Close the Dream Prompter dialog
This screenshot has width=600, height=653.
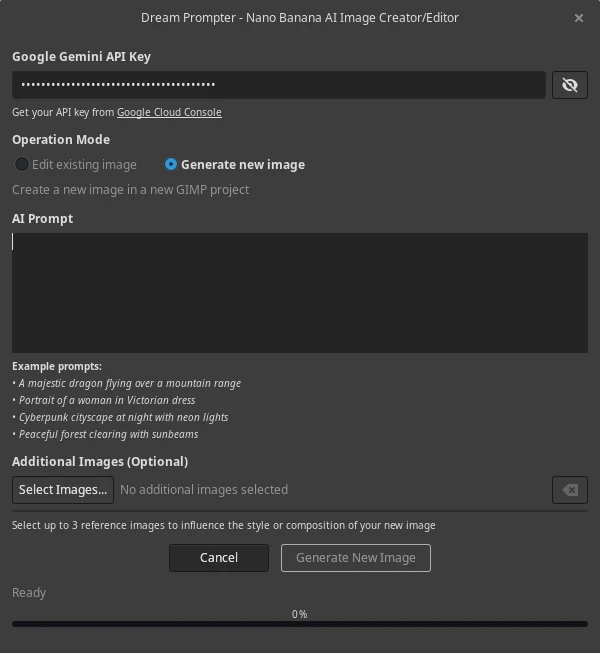pyautogui.click(x=579, y=18)
